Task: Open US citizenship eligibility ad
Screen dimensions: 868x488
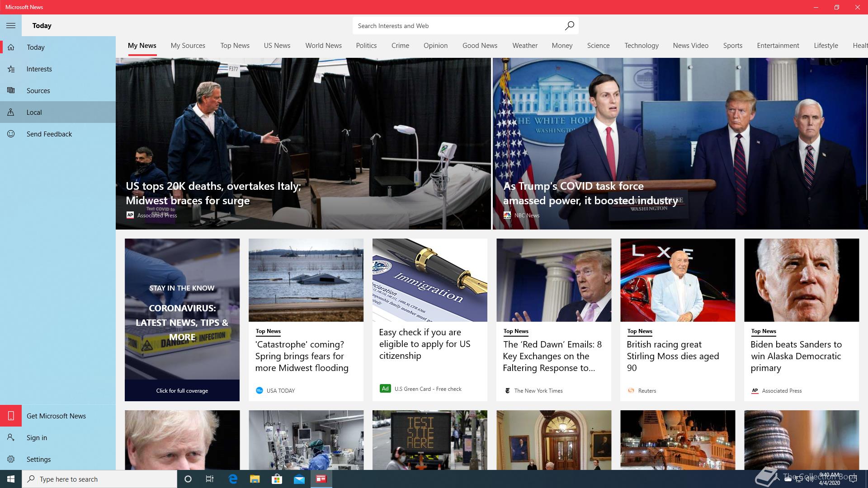Action: (425, 344)
